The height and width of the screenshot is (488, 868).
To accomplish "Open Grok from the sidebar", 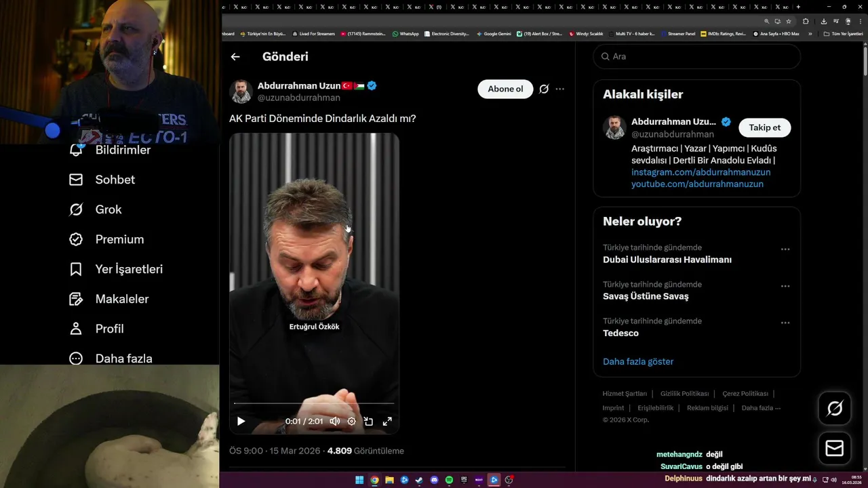I will 95,209.
